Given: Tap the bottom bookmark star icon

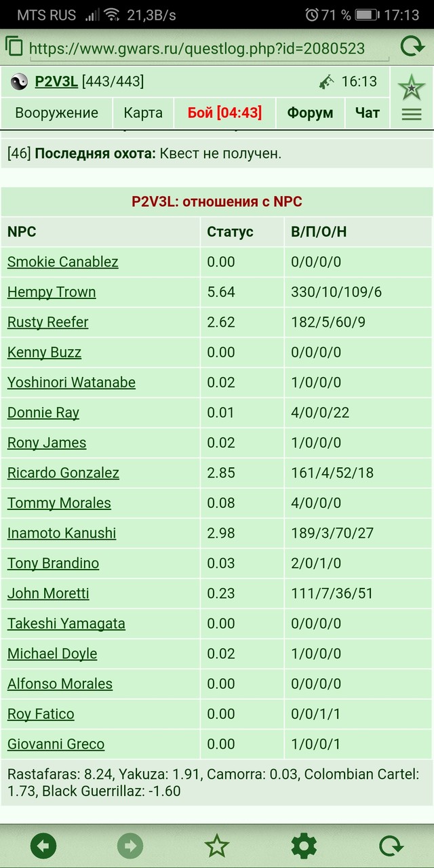Looking at the screenshot, I should tap(217, 846).
